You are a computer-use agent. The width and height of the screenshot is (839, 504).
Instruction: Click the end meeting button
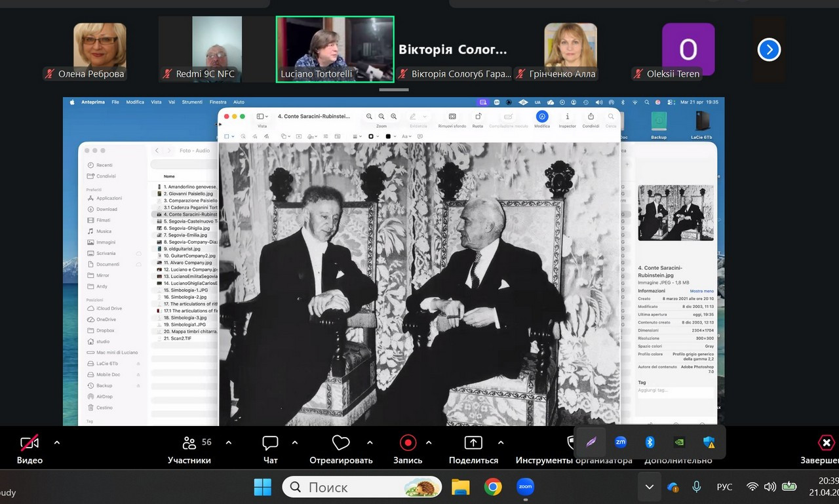(x=827, y=443)
